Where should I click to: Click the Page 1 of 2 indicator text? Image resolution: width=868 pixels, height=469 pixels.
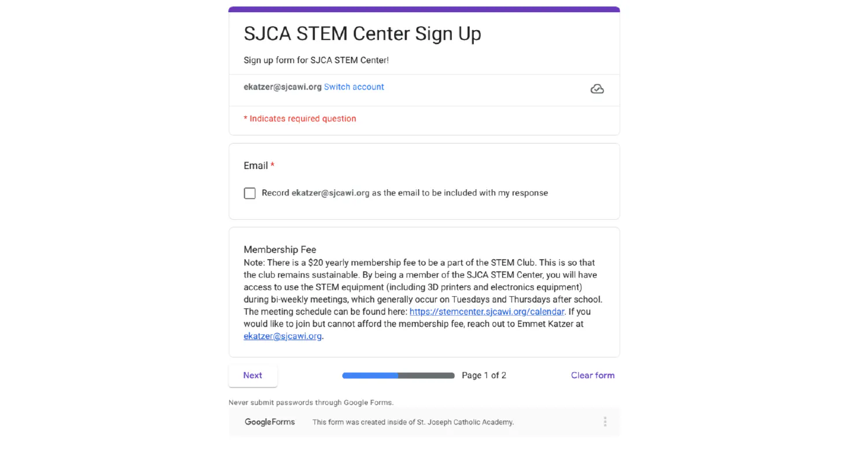tap(484, 375)
